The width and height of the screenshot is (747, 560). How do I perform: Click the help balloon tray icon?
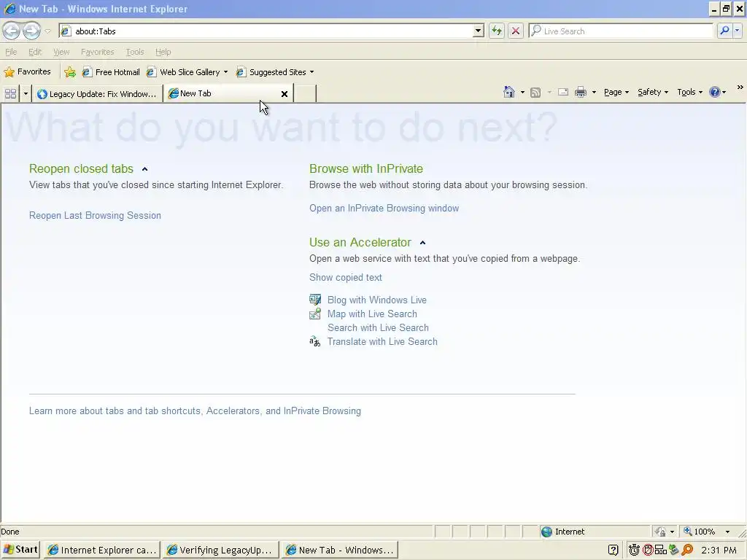pos(613,551)
